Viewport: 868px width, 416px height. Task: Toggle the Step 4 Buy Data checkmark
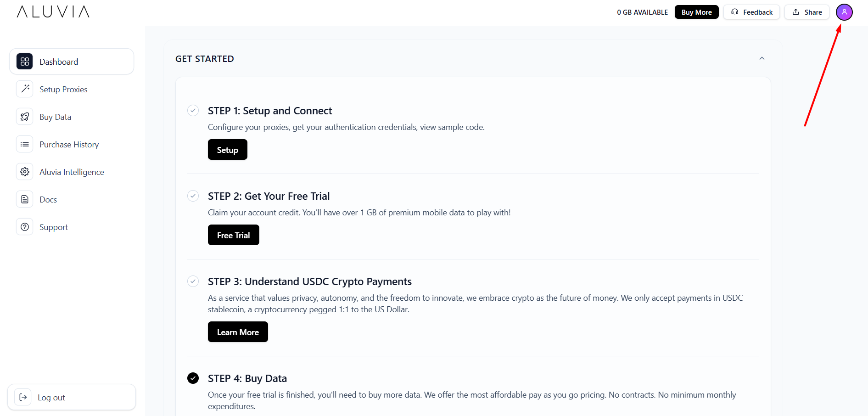193,378
